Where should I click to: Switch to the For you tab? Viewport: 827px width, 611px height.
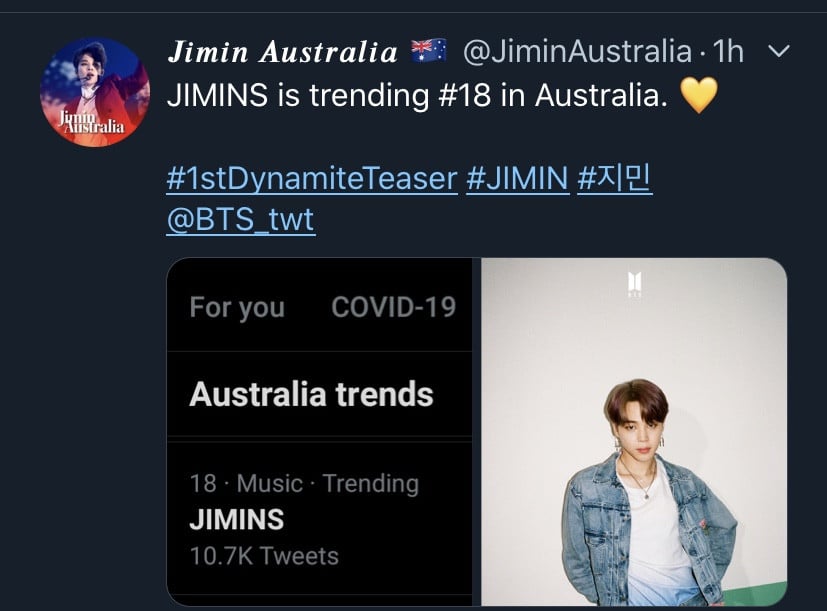[237, 307]
